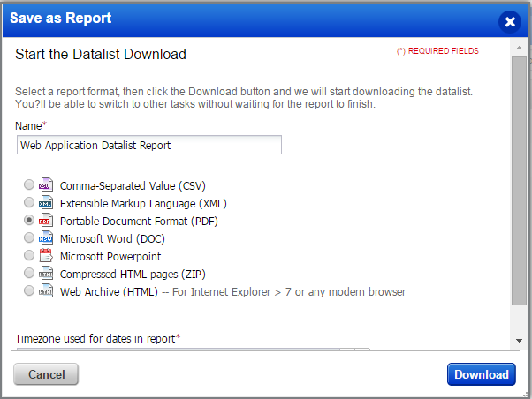Select the Extensible Markup Language (XML) radio button
The image size is (532, 399).
pos(29,202)
